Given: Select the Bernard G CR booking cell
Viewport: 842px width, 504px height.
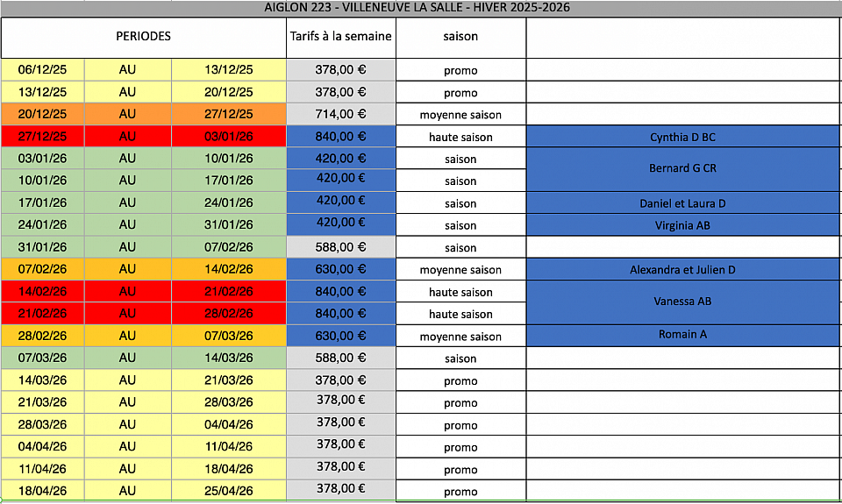Looking at the screenshot, I should (683, 168).
